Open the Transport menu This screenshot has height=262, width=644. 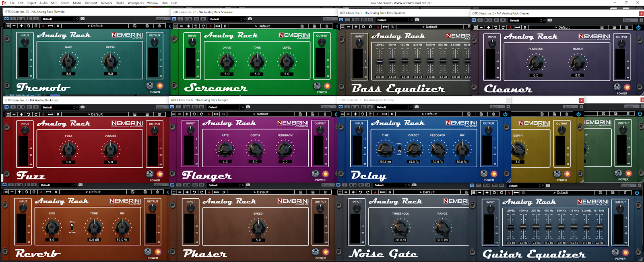pos(91,3)
